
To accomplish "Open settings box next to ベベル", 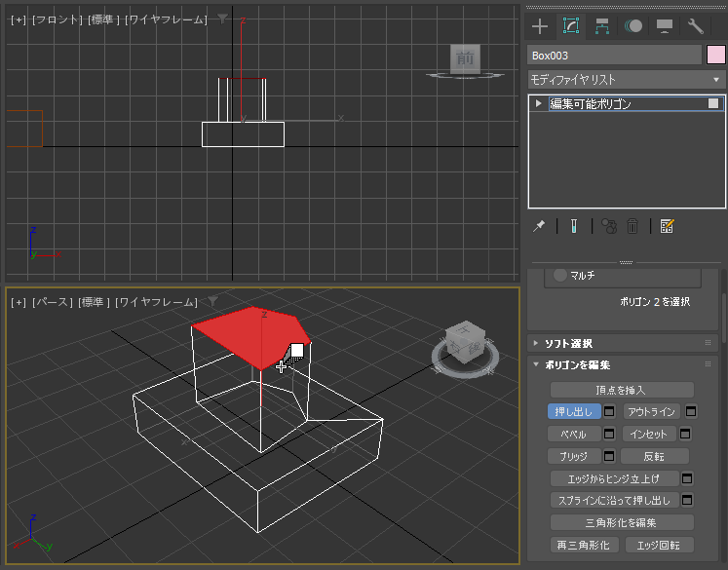I will tap(609, 434).
